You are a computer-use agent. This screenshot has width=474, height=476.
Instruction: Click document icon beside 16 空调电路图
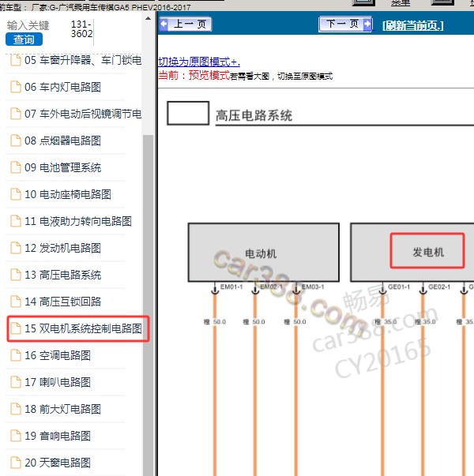coord(16,355)
